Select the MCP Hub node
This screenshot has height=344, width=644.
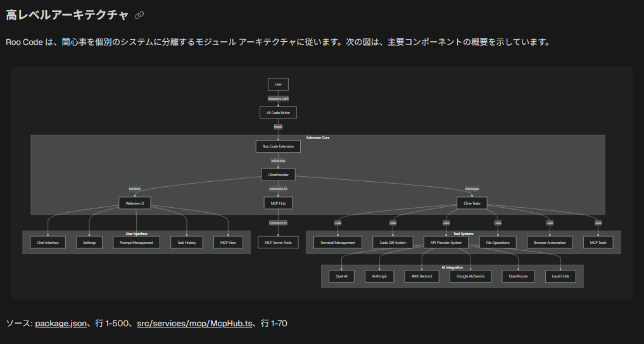coord(278,203)
